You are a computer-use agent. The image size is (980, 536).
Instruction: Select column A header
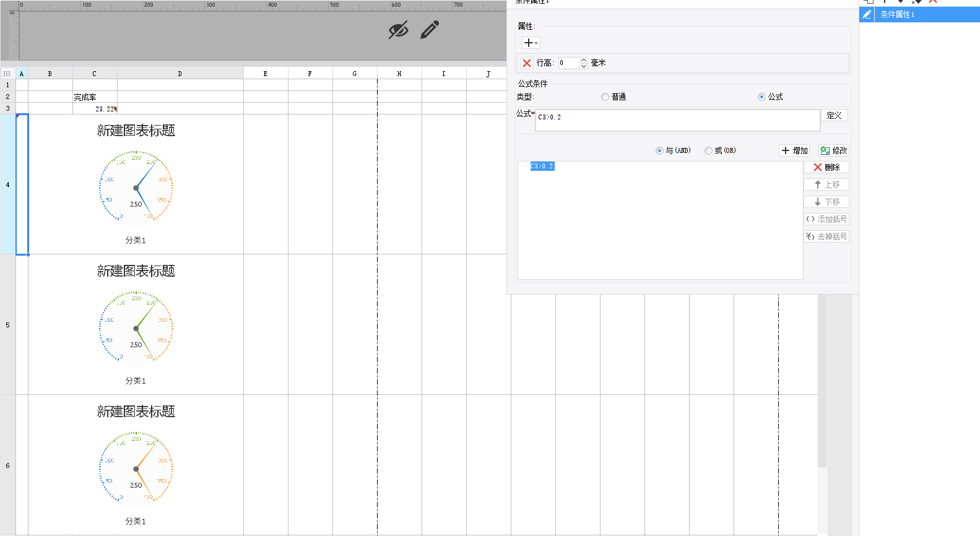pyautogui.click(x=22, y=73)
